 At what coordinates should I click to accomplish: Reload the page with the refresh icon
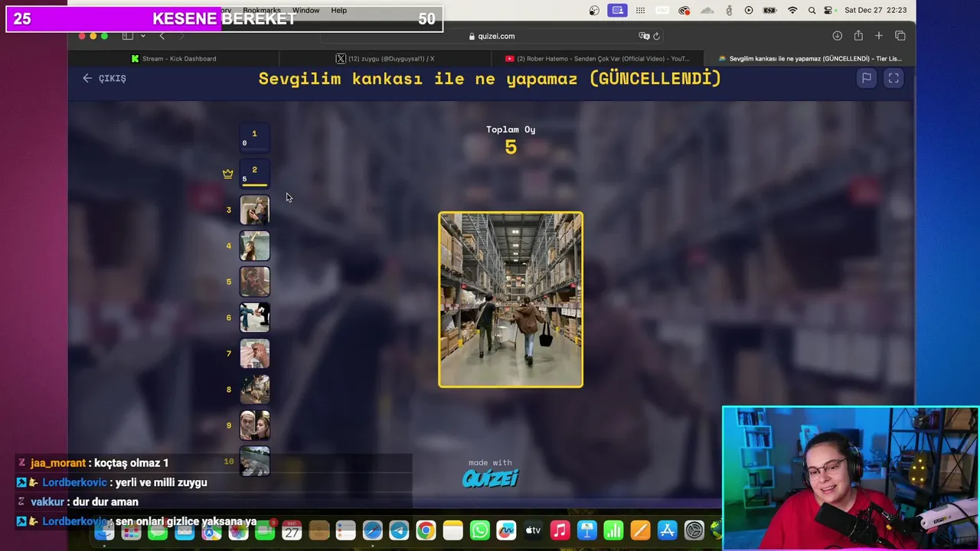click(656, 36)
